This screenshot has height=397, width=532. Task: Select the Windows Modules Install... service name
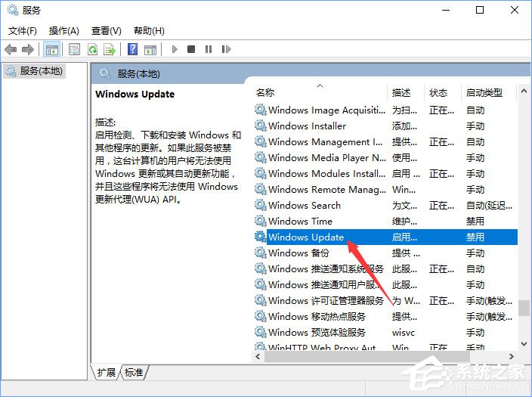click(x=326, y=173)
